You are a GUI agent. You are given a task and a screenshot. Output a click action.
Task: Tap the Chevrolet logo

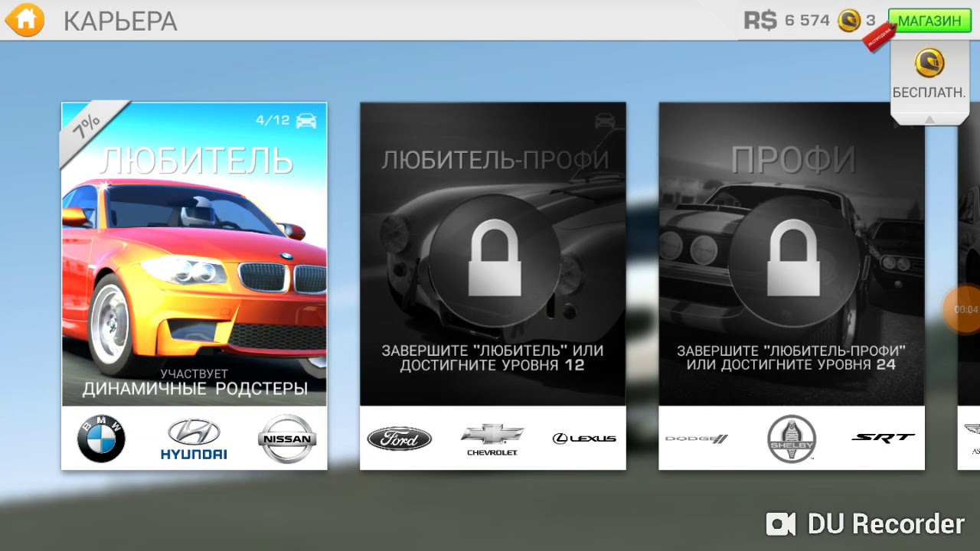click(492, 440)
